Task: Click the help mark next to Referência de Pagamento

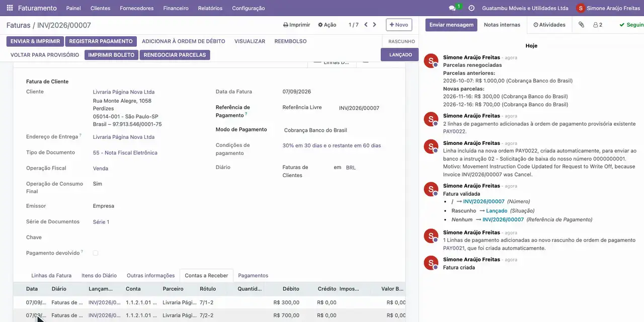Action: coord(246,114)
